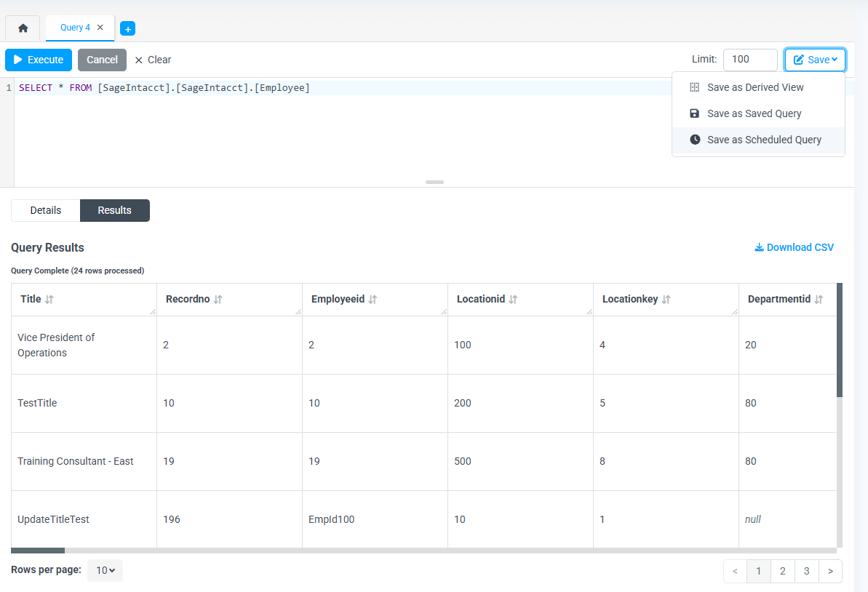The width and height of the screenshot is (868, 592).
Task: Toggle sorting on the Departmentid column
Action: tap(819, 298)
